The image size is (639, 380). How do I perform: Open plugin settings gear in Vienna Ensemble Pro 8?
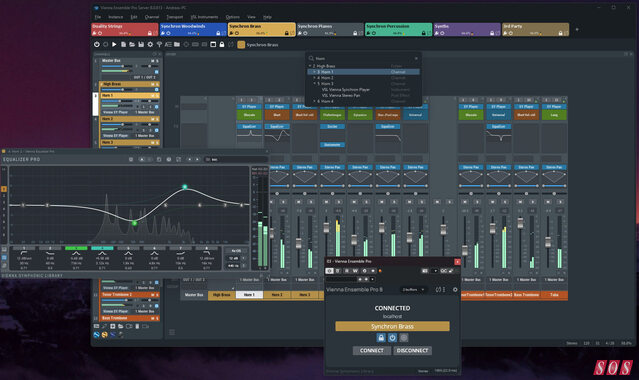(x=455, y=289)
